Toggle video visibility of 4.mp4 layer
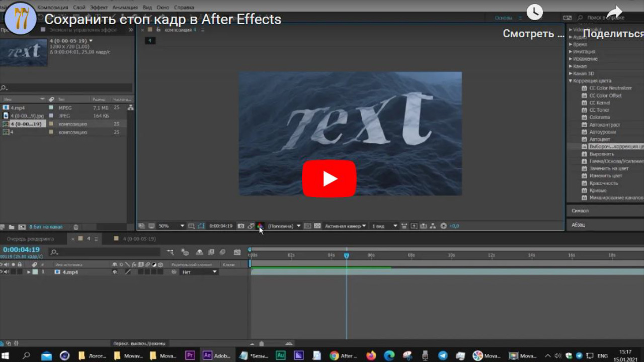The height and width of the screenshot is (362, 644). click(2, 272)
